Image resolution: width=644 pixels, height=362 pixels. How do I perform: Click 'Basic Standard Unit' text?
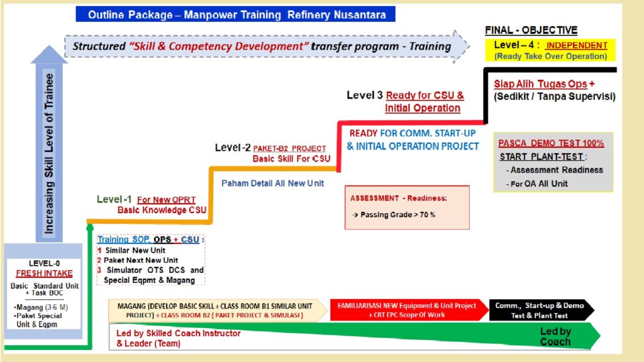coord(45,286)
